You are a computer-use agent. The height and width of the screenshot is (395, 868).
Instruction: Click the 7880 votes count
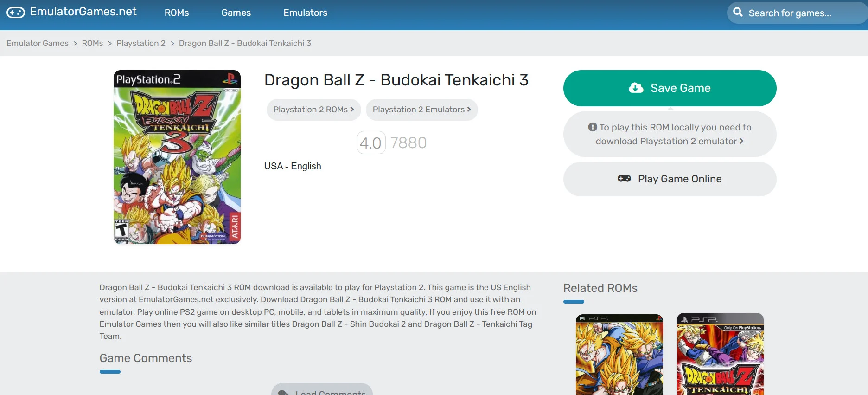click(408, 142)
